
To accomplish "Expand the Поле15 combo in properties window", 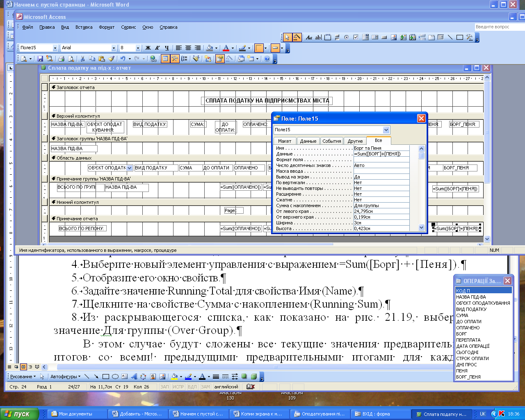I will [x=386, y=130].
